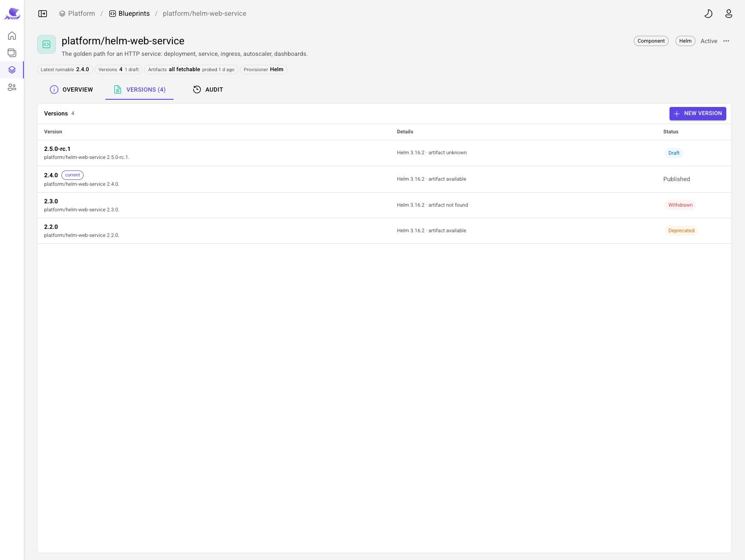Open the Home sidebar icon
Viewport: 745px width, 560px height.
pyautogui.click(x=12, y=35)
